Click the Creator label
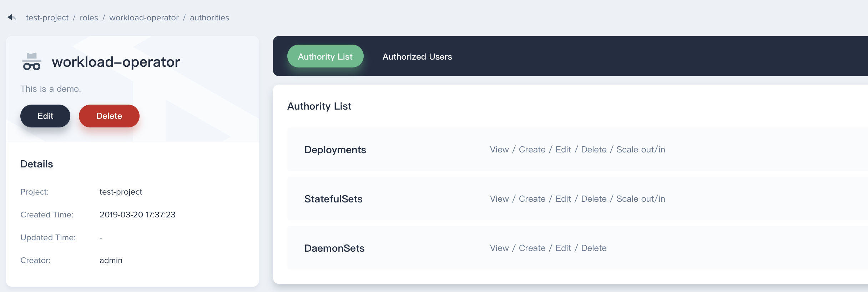 coord(35,260)
